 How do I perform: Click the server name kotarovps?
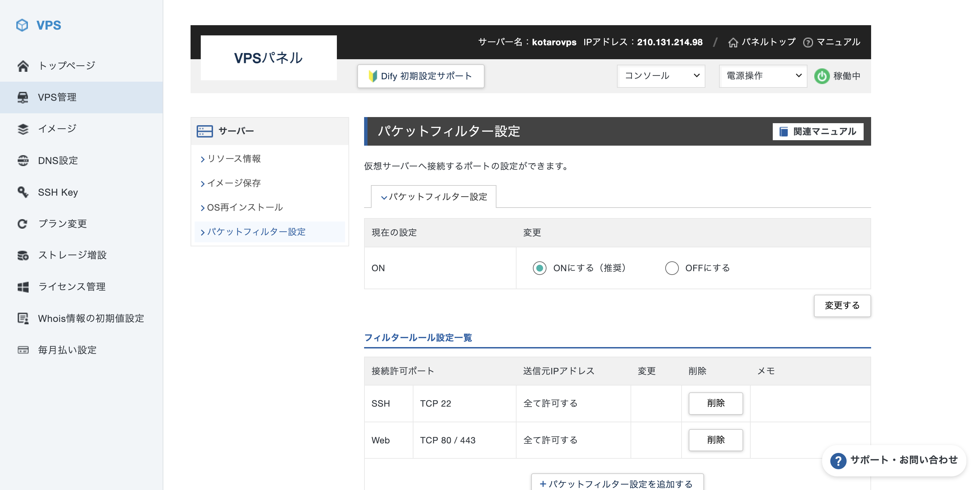tap(554, 42)
